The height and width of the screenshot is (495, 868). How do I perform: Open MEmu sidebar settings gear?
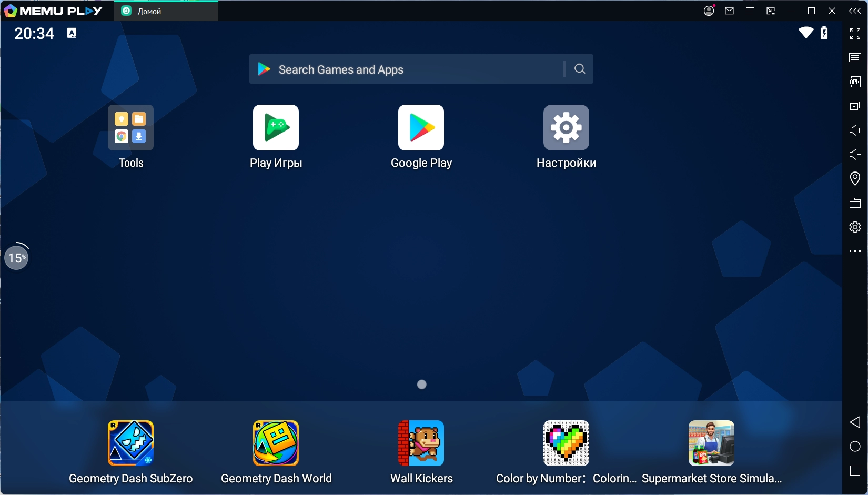[x=855, y=227]
